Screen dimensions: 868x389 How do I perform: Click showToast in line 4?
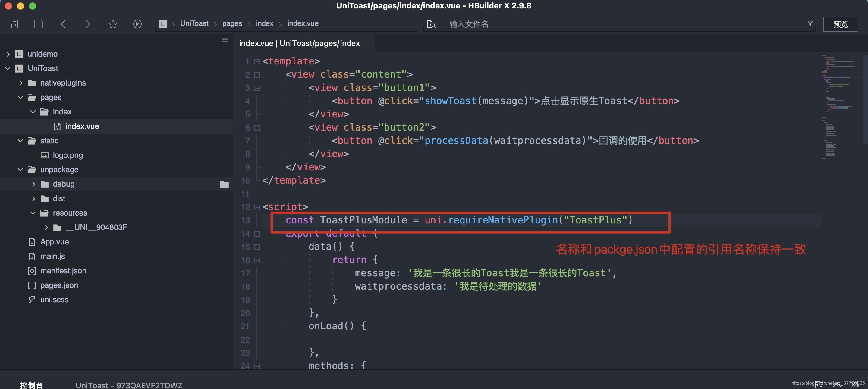point(450,101)
